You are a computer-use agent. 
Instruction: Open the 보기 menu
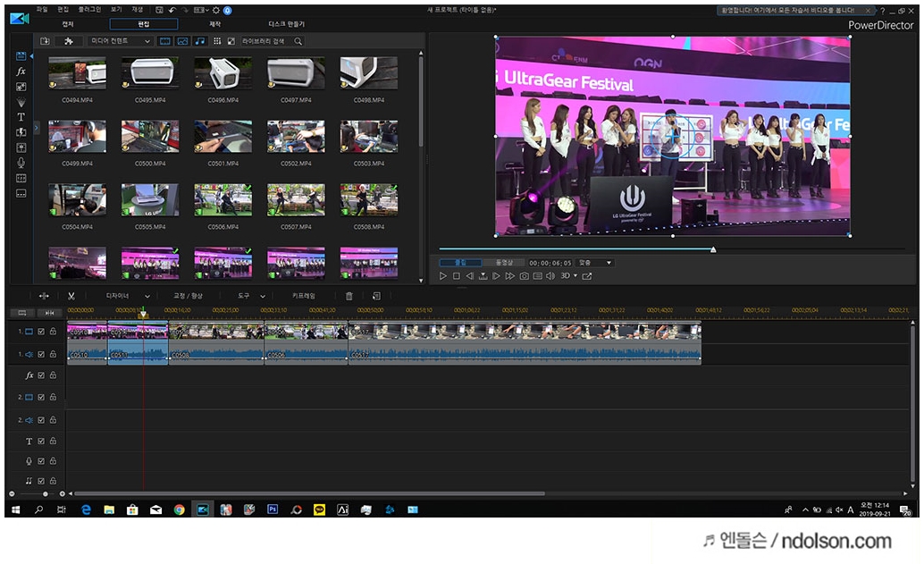116,10
